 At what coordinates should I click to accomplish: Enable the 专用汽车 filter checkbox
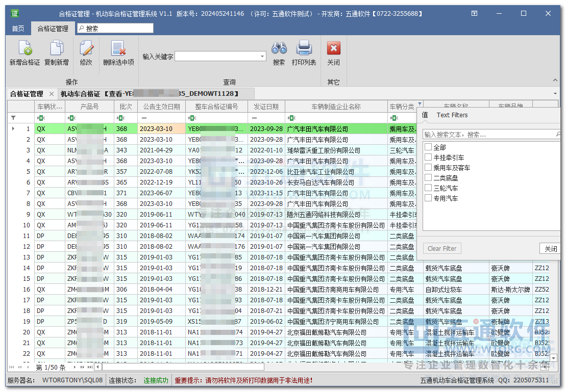pyautogui.click(x=428, y=198)
